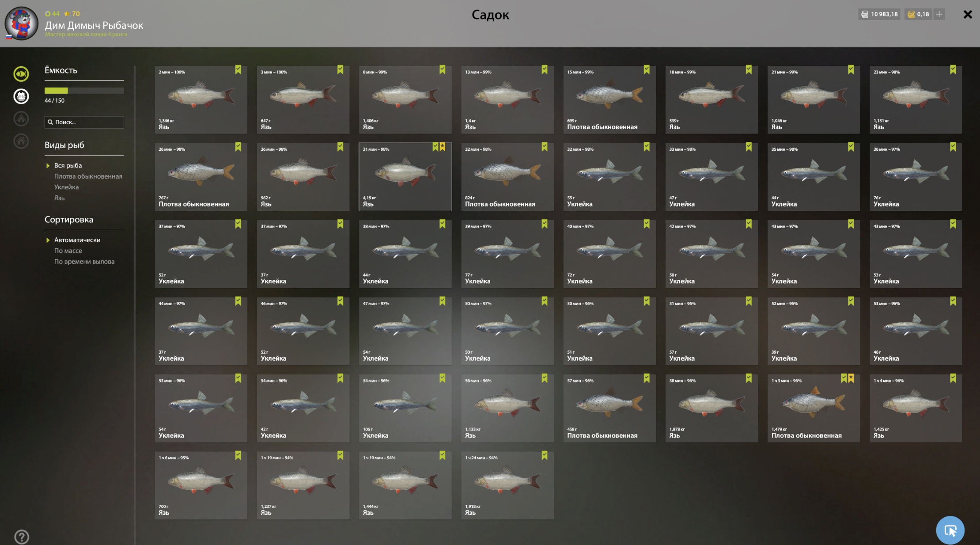Choose Автоматически sorting option

click(x=77, y=240)
